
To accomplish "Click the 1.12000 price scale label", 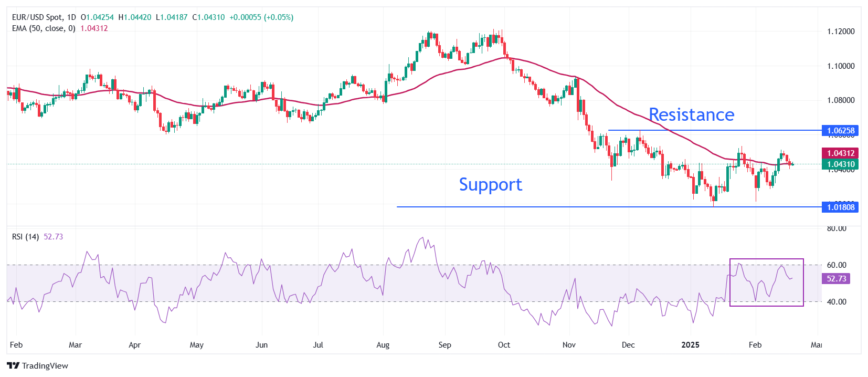I will pyautogui.click(x=841, y=32).
